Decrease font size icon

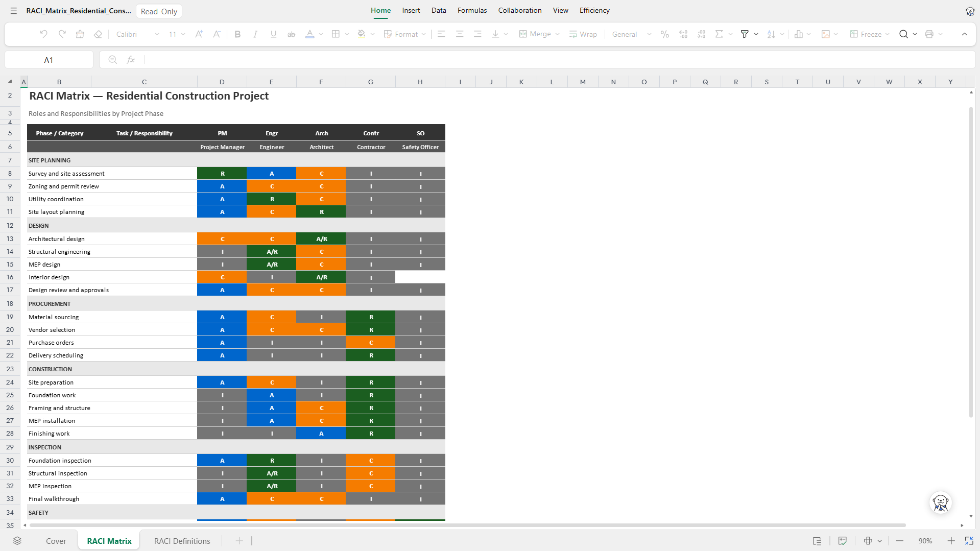click(217, 34)
